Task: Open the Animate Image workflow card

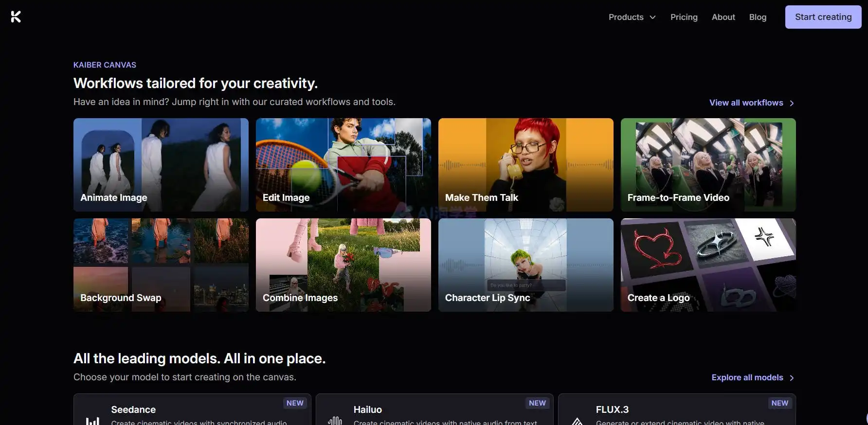Action: tap(161, 165)
